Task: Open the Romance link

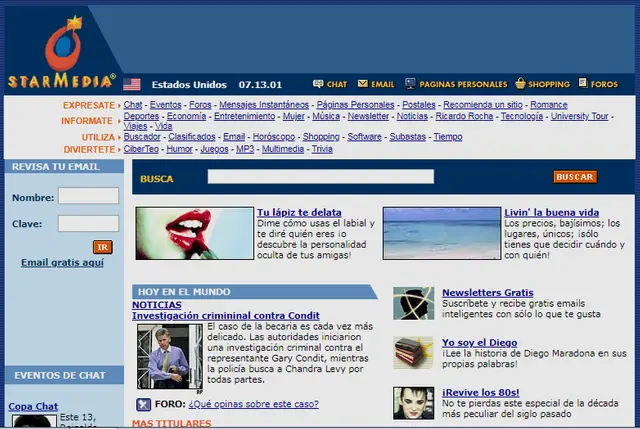Action: click(549, 105)
